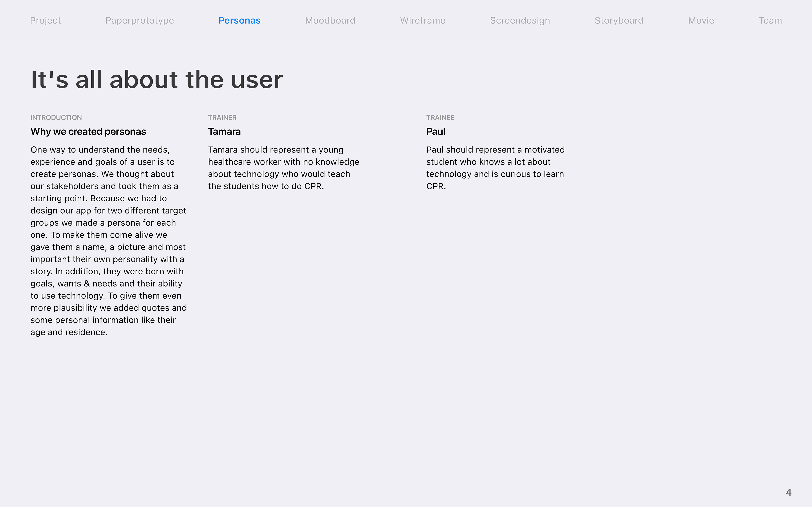Open the Project tab

(45, 20)
